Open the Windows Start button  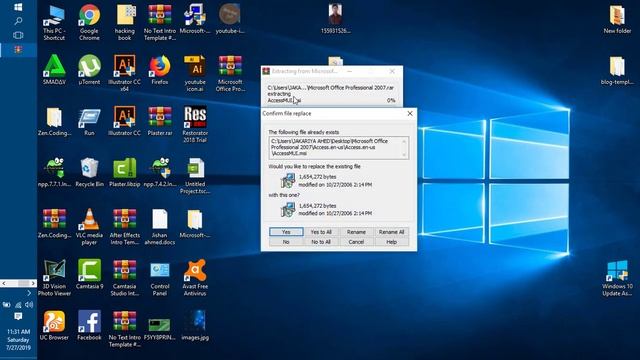tap(18, 7)
